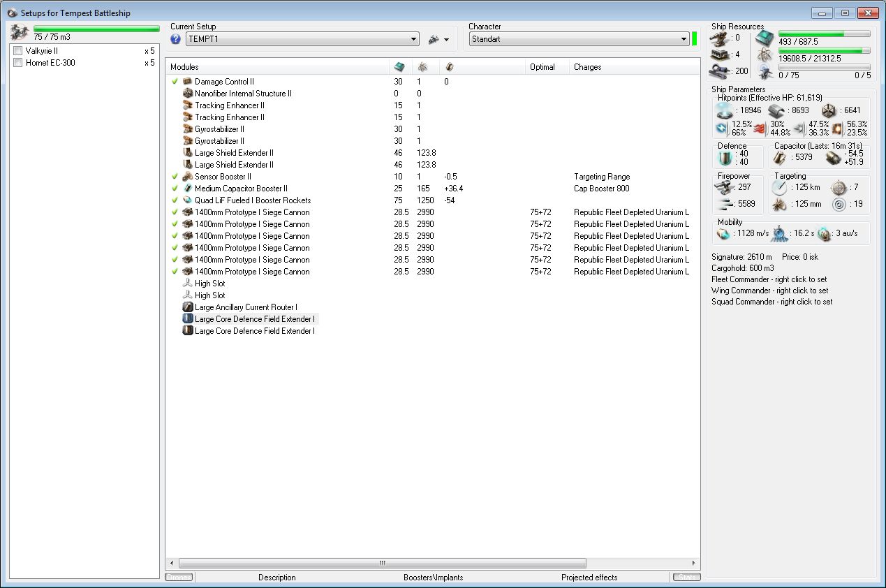Click the CPU usage bar 493 / 687.5

(x=824, y=34)
